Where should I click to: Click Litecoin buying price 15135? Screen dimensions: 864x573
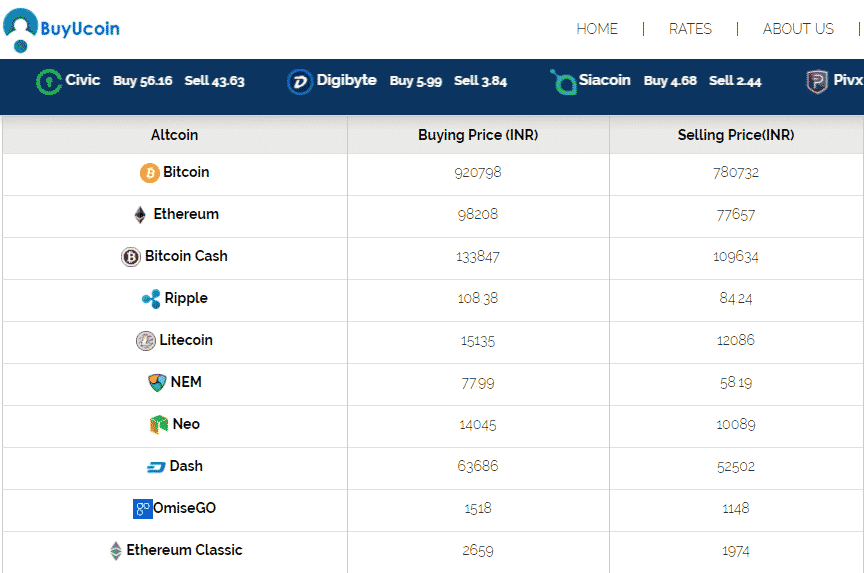point(478,341)
